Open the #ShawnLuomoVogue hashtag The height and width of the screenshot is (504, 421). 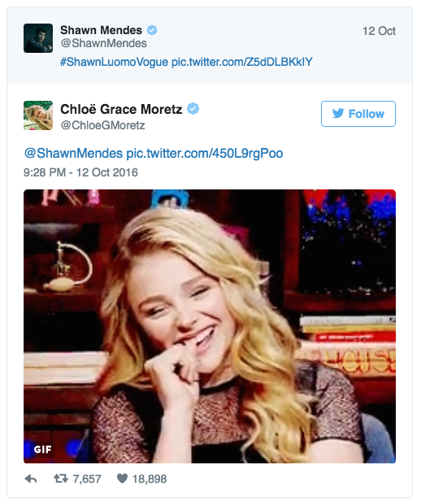click(114, 62)
